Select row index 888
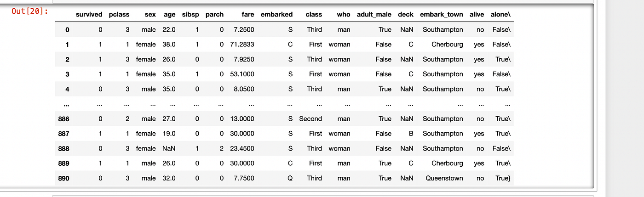 [63, 148]
